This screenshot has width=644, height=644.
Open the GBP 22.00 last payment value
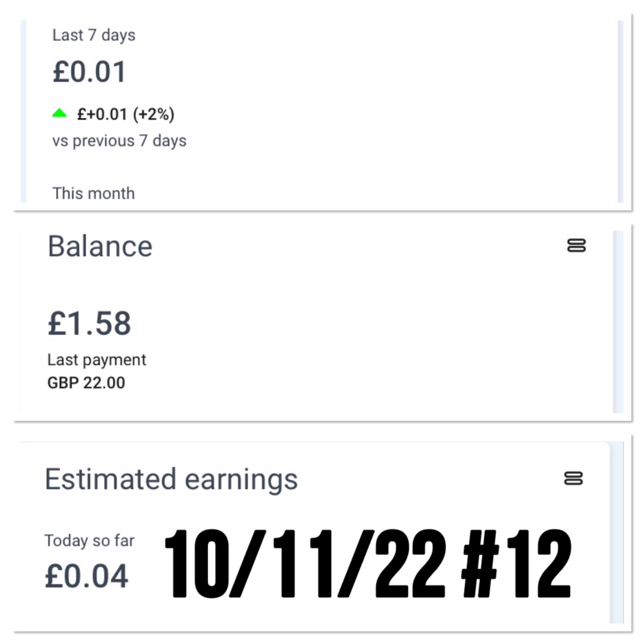pos(86,383)
